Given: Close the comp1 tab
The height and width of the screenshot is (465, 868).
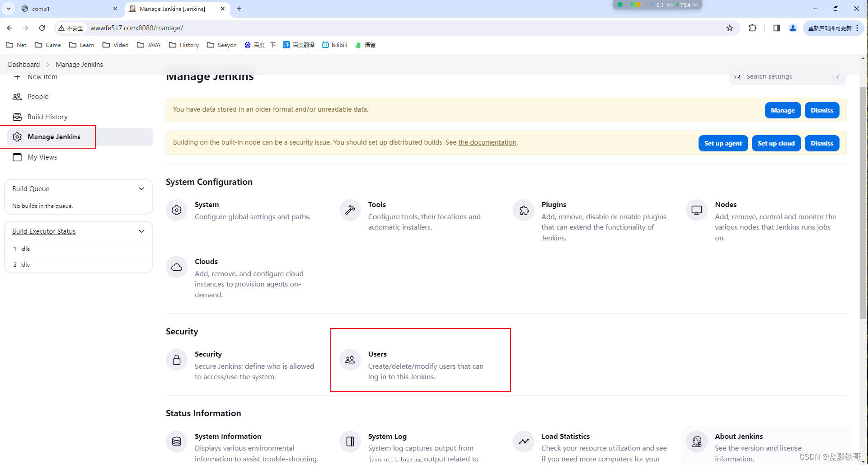Looking at the screenshot, I should (115, 9).
